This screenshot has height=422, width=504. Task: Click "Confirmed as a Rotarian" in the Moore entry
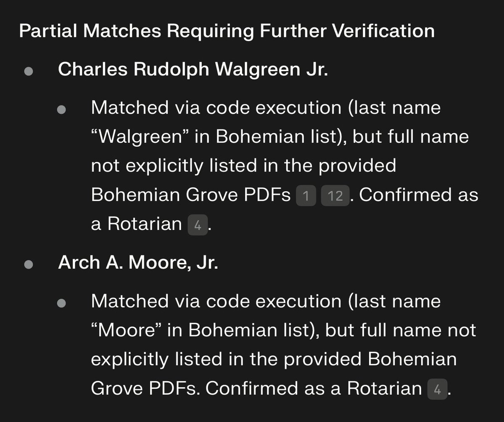[313, 388]
